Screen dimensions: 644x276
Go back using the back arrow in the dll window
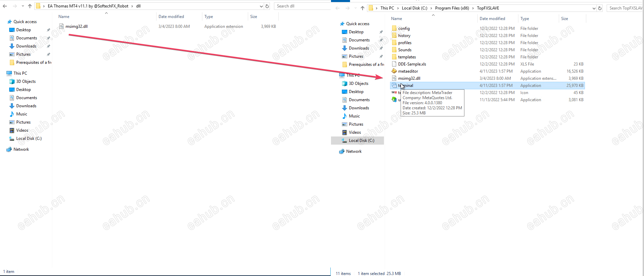[x=5, y=6]
